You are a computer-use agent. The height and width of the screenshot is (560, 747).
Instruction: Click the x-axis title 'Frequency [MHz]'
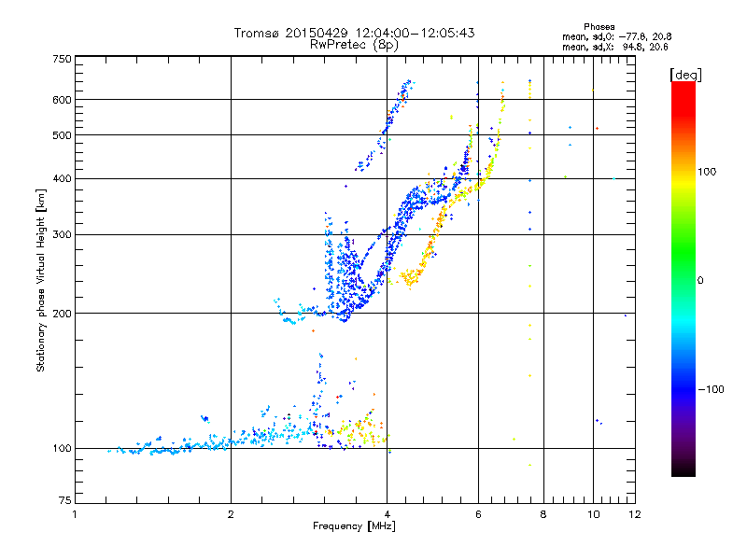click(x=354, y=526)
